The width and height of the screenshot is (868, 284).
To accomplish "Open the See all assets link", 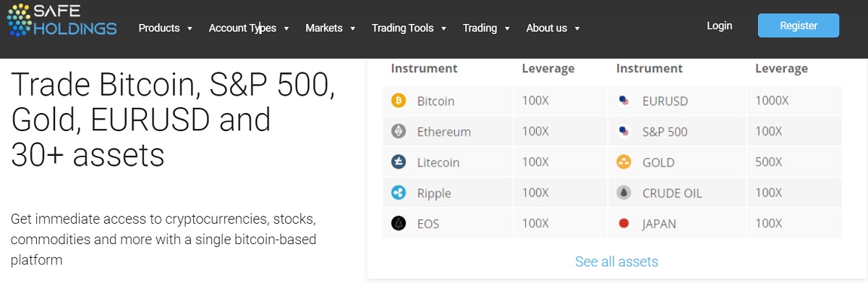I will pyautogui.click(x=617, y=262).
